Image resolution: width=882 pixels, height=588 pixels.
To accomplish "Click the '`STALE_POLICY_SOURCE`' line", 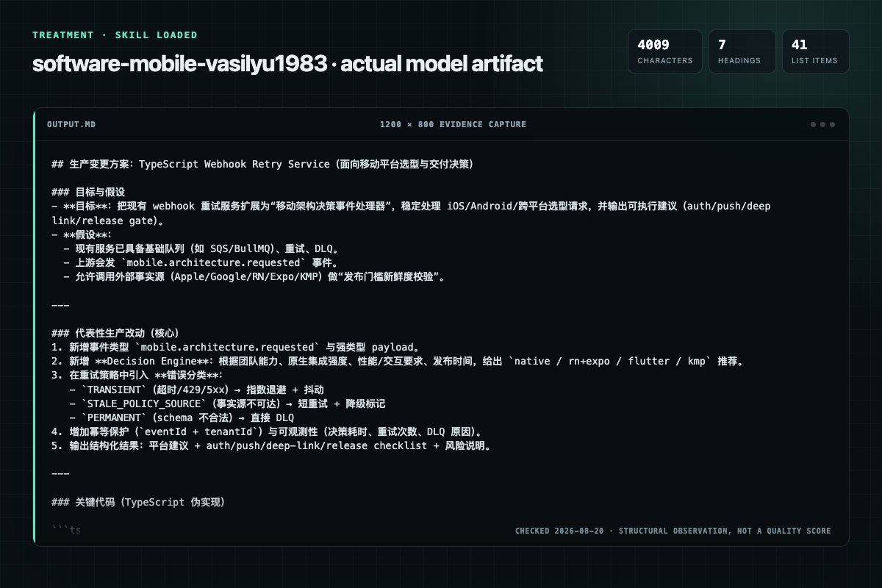I will click(227, 404).
